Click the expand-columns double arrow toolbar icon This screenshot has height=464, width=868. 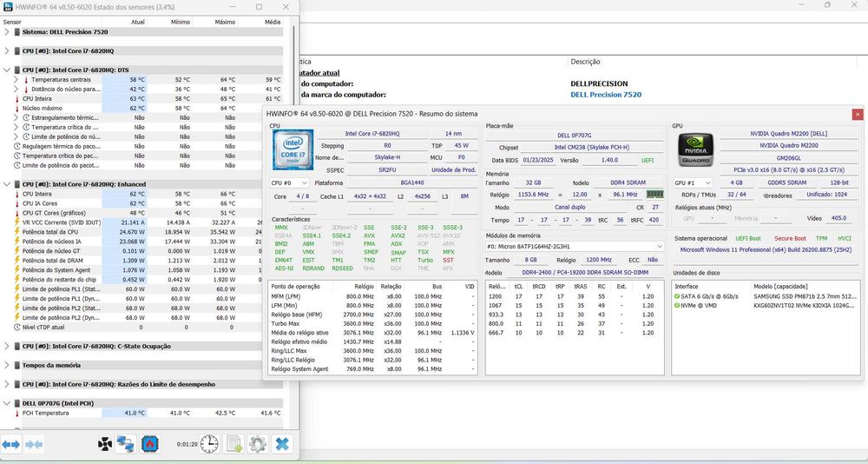11,444
